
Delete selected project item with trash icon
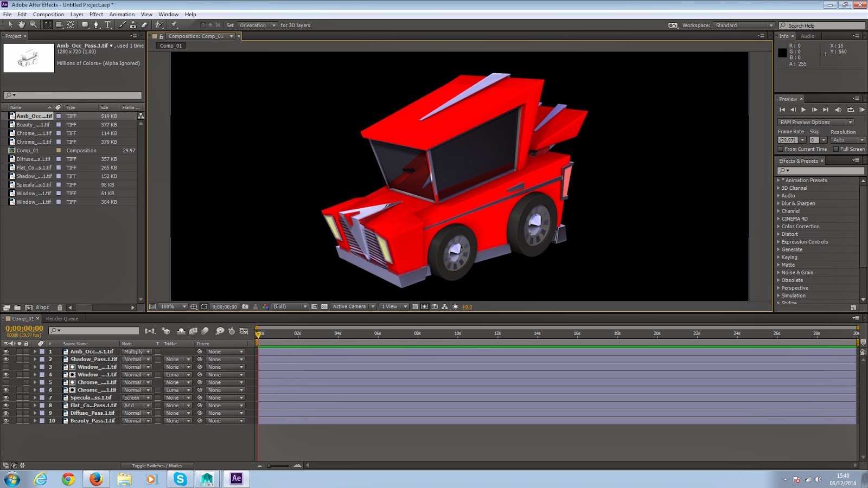pyautogui.click(x=60, y=307)
